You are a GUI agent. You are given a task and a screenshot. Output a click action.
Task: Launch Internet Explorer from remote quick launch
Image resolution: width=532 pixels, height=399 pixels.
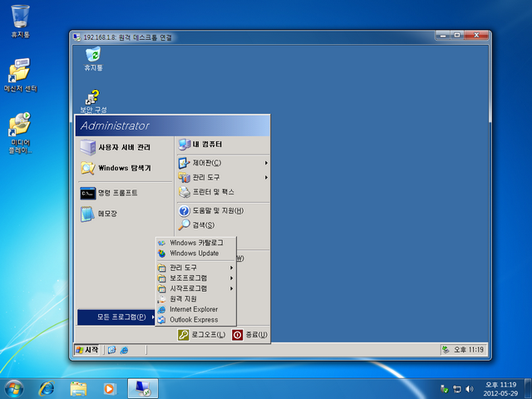[125, 350]
